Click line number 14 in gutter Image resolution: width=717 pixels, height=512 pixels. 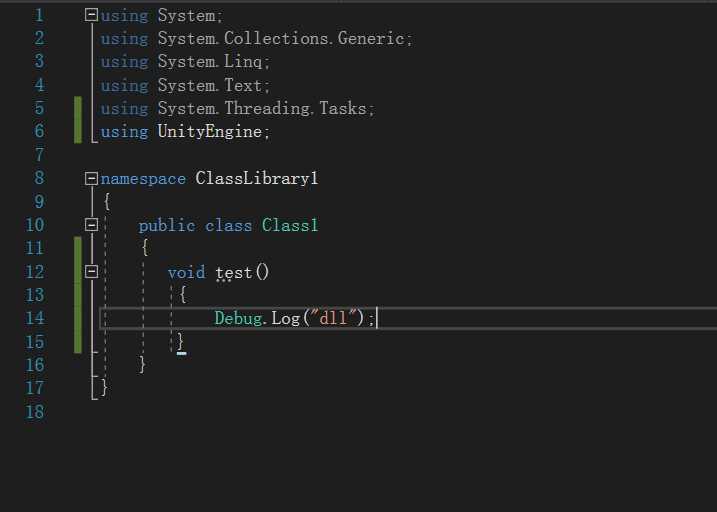[35, 318]
